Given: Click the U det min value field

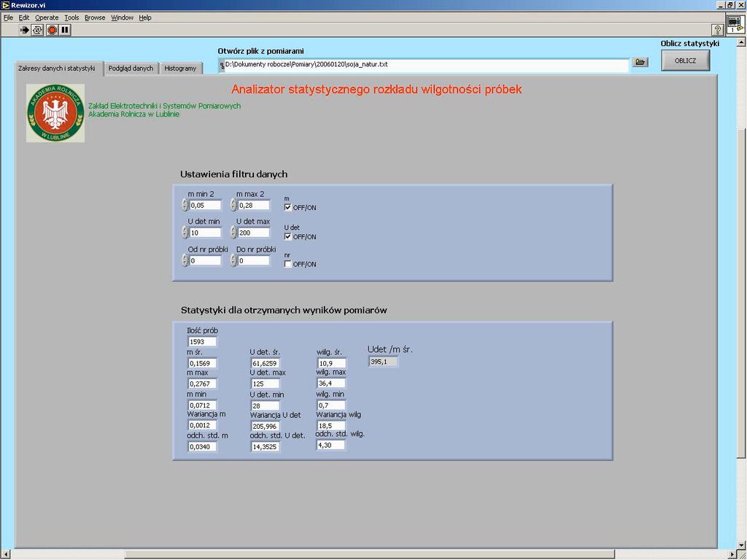Looking at the screenshot, I should pos(205,233).
